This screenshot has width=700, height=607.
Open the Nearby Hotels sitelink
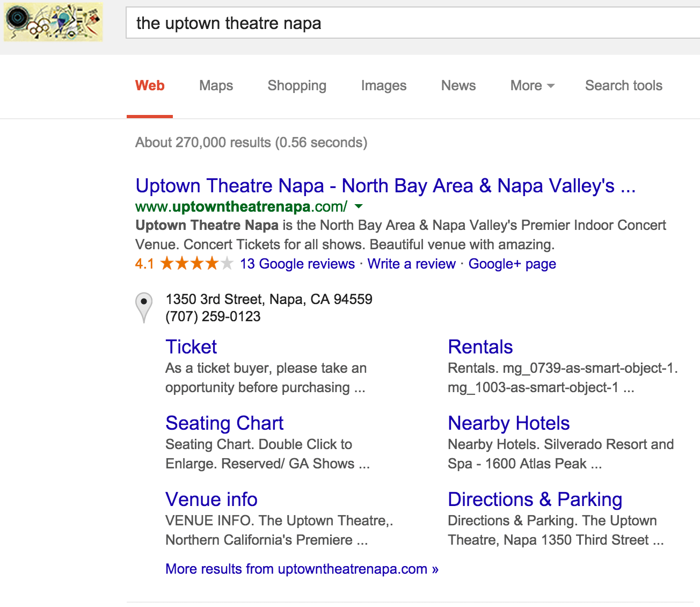[x=509, y=423]
